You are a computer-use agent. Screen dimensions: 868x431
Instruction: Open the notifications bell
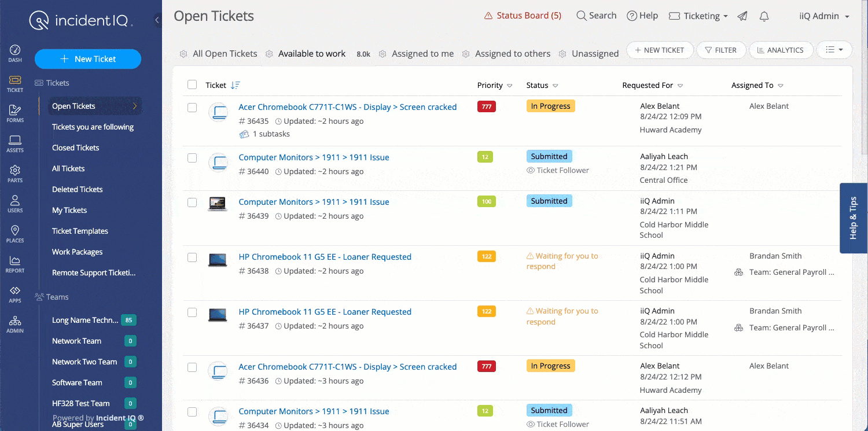[764, 16]
